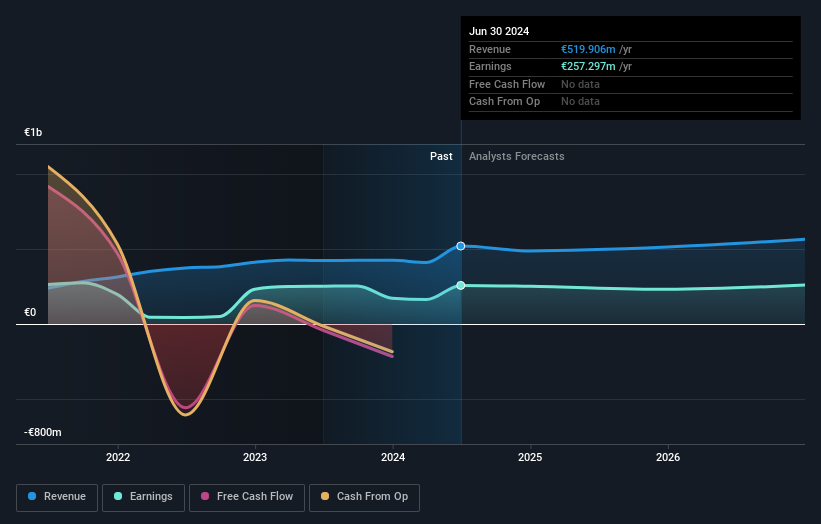Click the -€800m y-axis label
The width and height of the screenshot is (821, 524).
pyautogui.click(x=42, y=432)
